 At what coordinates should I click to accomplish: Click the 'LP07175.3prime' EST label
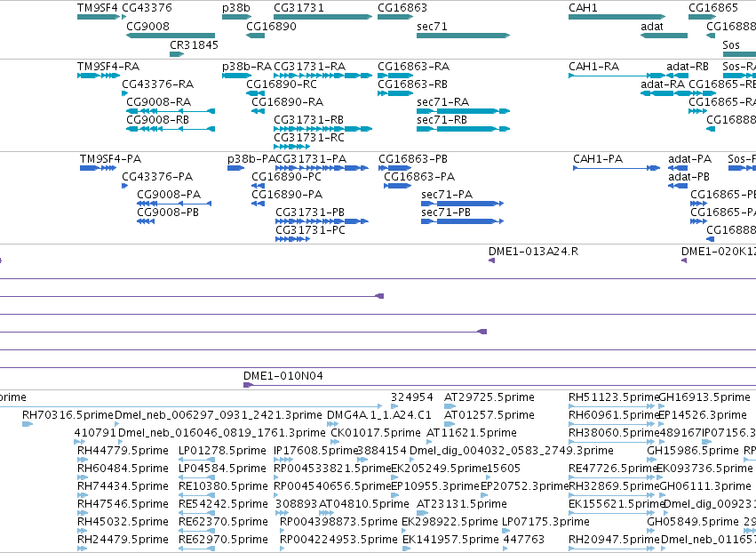(545, 522)
